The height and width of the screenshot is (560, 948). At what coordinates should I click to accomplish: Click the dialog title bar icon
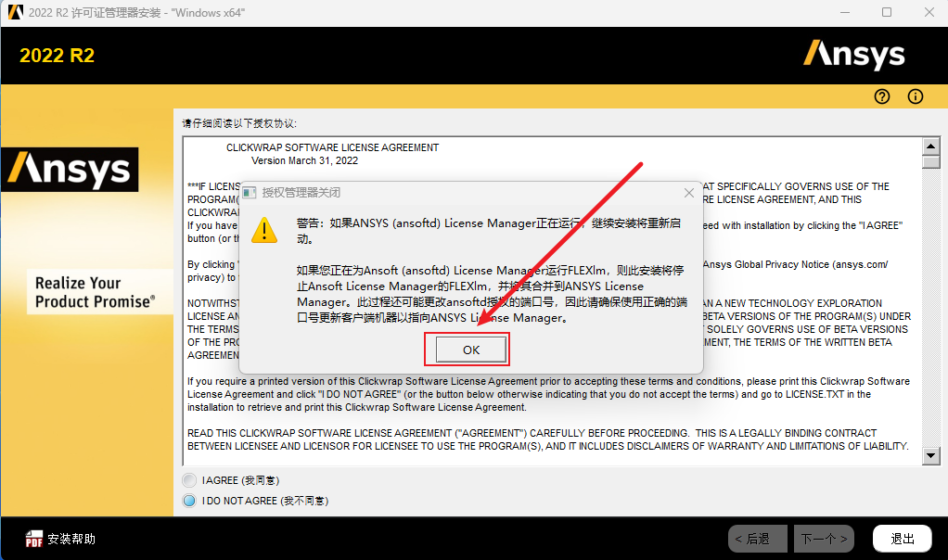(x=250, y=193)
